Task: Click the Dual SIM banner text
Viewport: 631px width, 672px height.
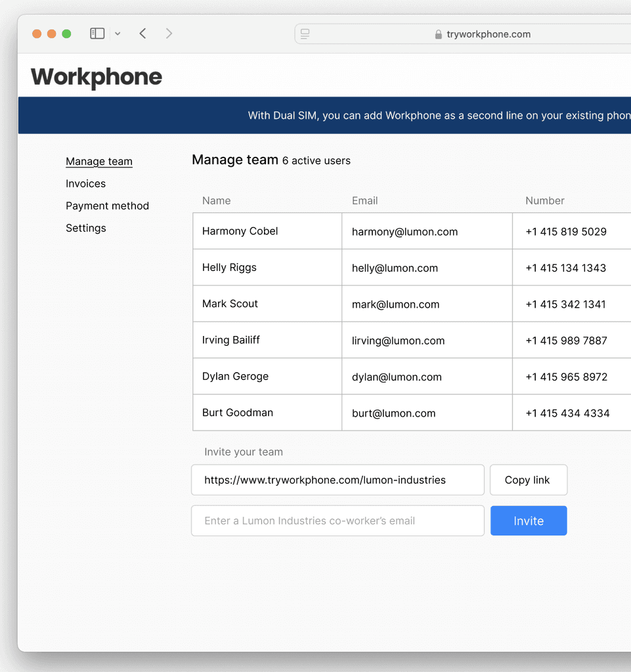Action: pyautogui.click(x=439, y=115)
